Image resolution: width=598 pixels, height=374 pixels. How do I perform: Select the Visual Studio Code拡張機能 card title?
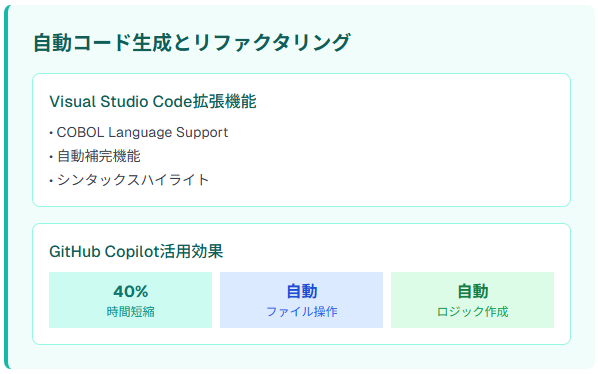tap(153, 102)
